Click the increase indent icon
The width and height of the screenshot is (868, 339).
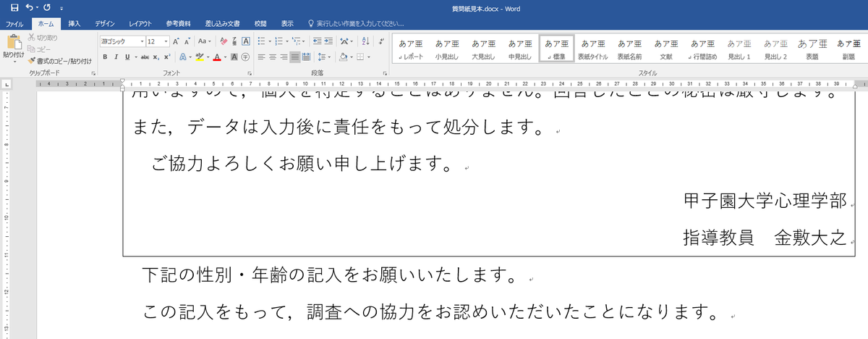328,41
